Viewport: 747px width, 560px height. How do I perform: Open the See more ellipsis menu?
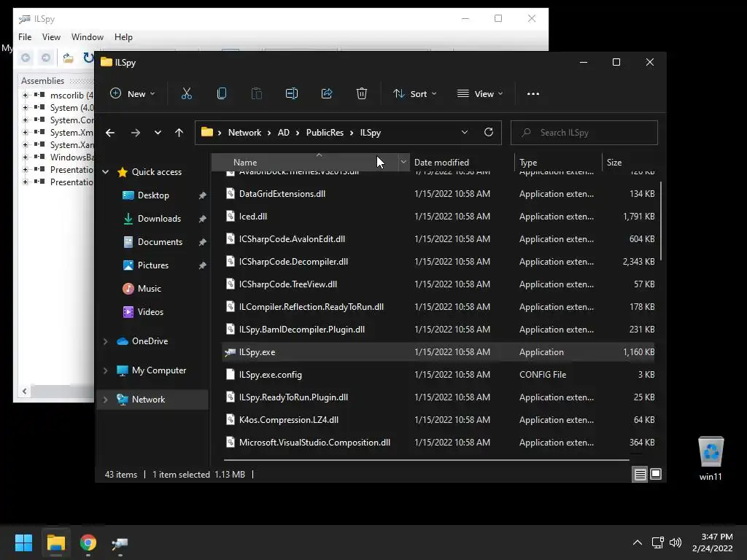point(533,94)
